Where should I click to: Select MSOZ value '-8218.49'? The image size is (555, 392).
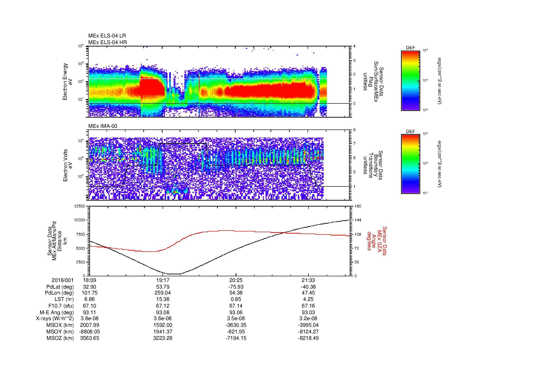(x=308, y=338)
